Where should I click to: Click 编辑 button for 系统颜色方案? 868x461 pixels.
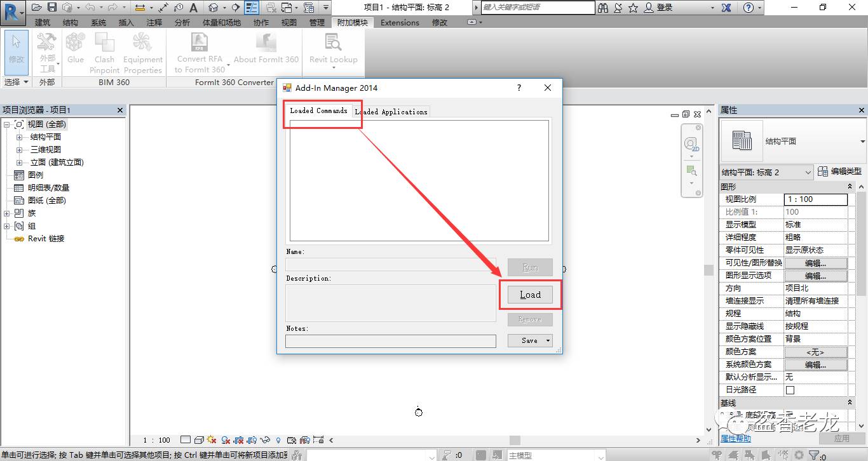coord(816,364)
